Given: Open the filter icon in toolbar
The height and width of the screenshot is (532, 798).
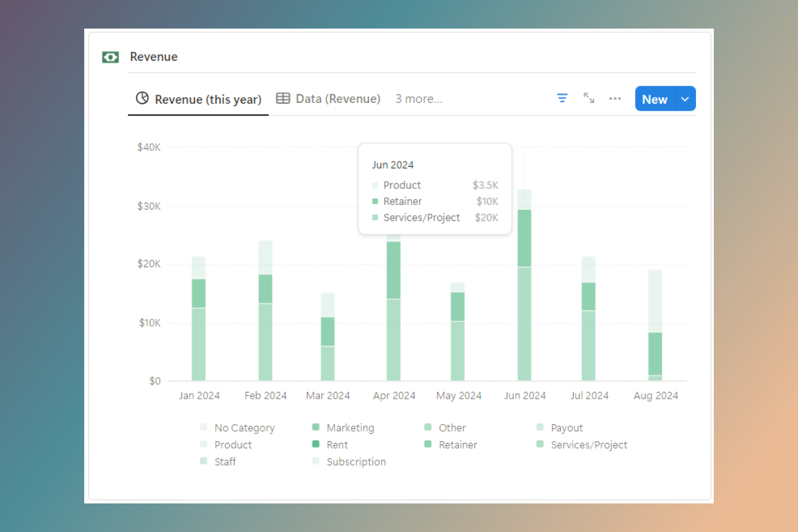Looking at the screenshot, I should point(562,98).
